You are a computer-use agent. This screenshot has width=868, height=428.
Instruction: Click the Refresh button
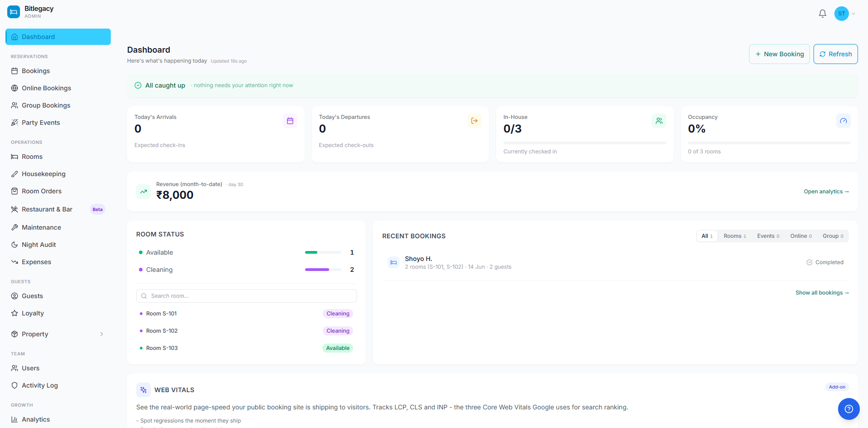tap(835, 54)
